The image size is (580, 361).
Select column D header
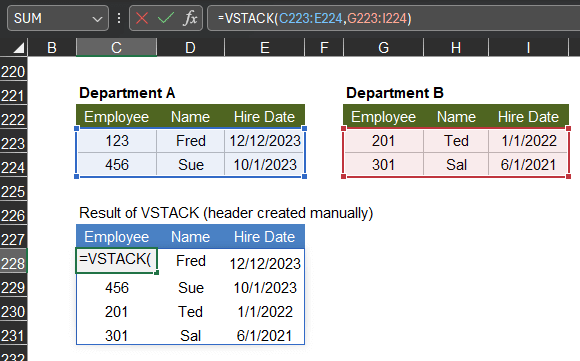click(190, 48)
